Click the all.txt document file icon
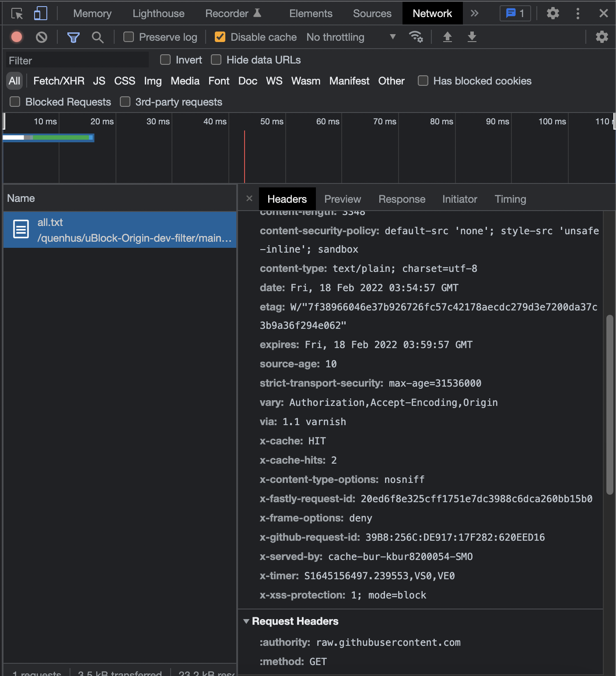This screenshot has height=676, width=616. [x=21, y=229]
